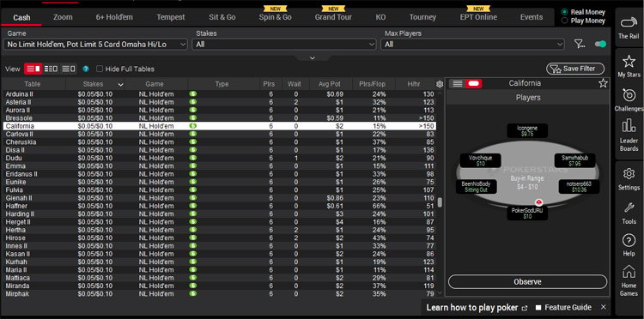Favorite California table with star icon
The height and width of the screenshot is (319, 644).
(603, 84)
